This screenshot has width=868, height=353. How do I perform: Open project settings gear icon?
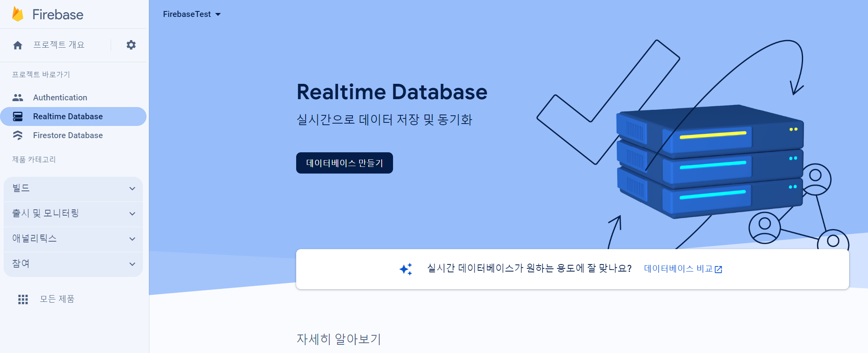pos(131,45)
